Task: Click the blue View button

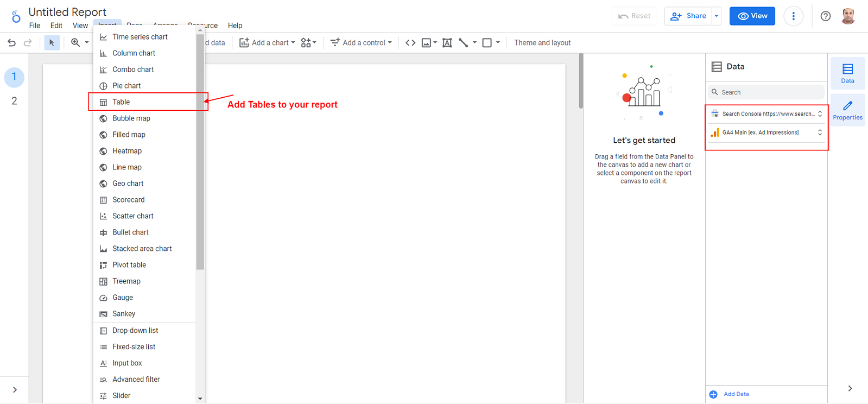Action: tap(752, 16)
